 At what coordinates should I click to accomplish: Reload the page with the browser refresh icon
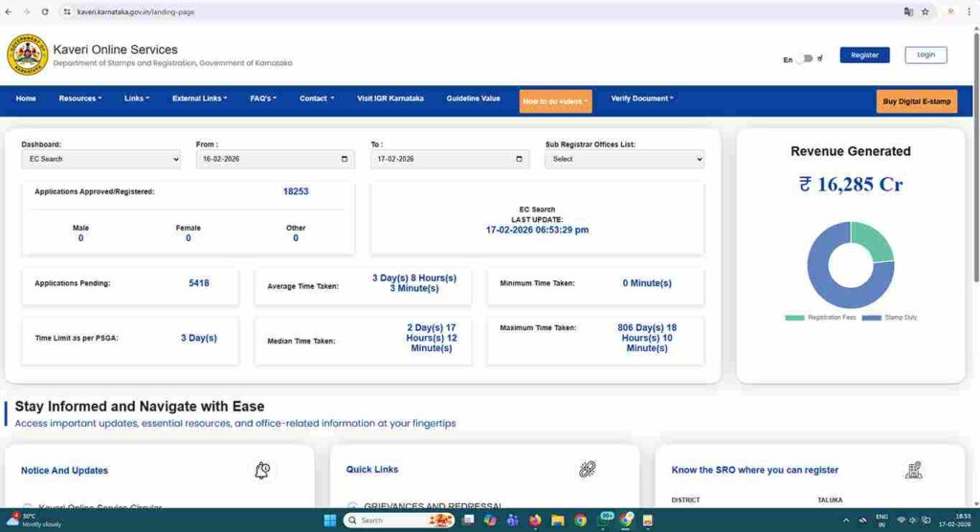coord(45,11)
